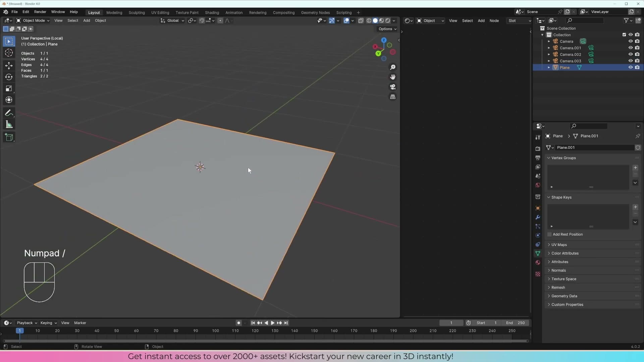Open the Object Data properties tab
The height and width of the screenshot is (362, 644).
click(538, 253)
